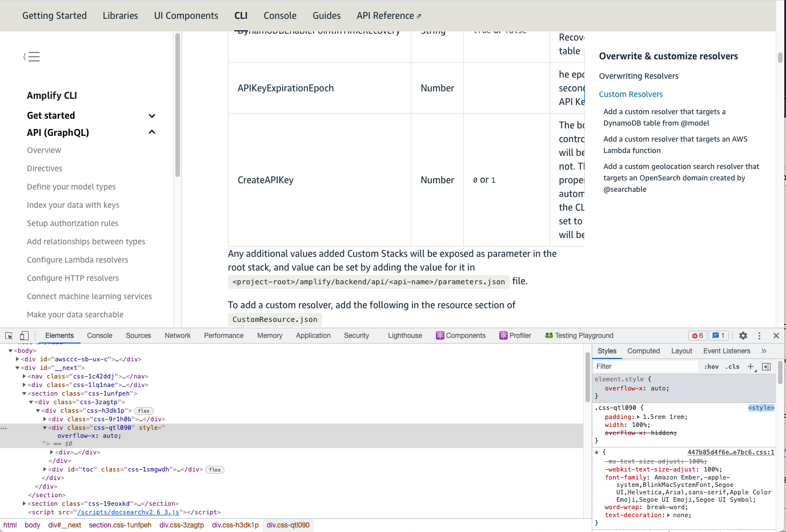Screen dimensions: 786x532
Task: Click the toggle-sidebar icon beside .cls
Action: coord(766,366)
